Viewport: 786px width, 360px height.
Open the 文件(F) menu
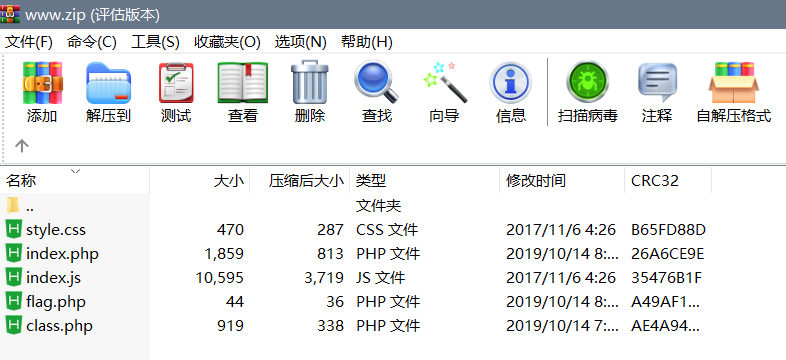pyautogui.click(x=29, y=42)
